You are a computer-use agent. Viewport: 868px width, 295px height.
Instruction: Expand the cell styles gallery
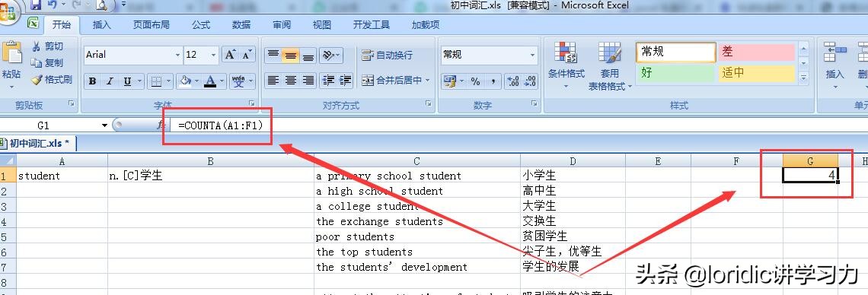point(804,78)
